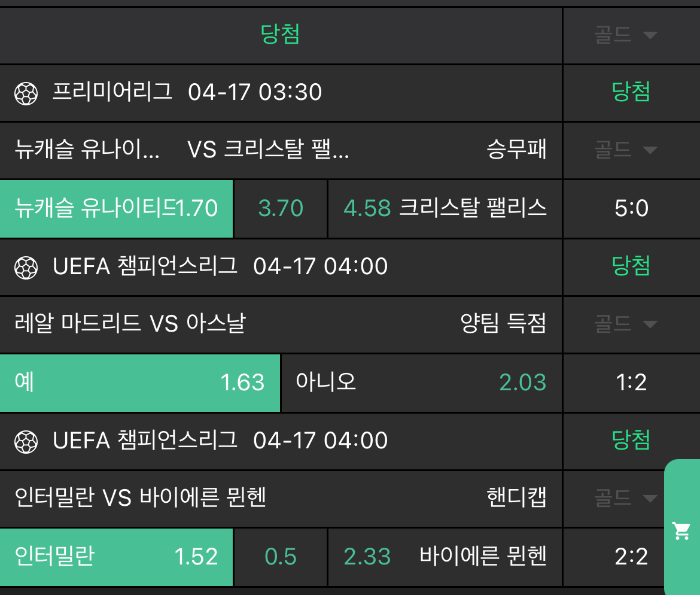Click 레알 마드리드 VS 아스날 match title
This screenshot has height=595, width=700.
click(130, 324)
